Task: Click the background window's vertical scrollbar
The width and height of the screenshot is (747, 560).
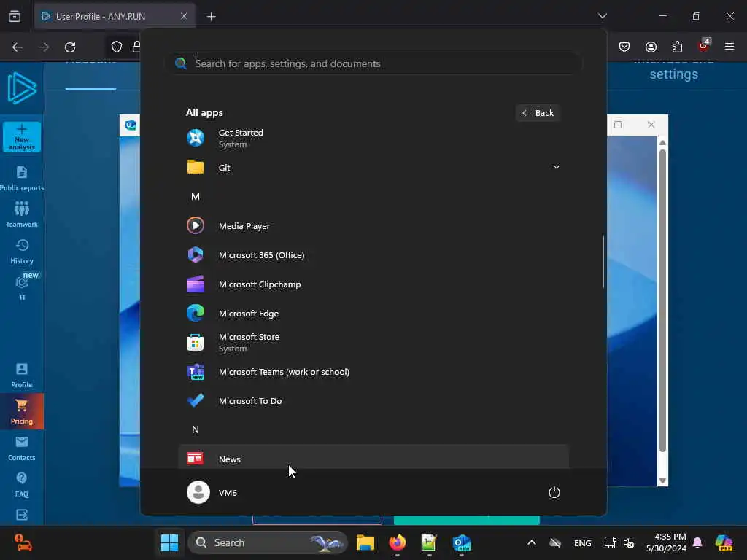Action: [x=662, y=300]
